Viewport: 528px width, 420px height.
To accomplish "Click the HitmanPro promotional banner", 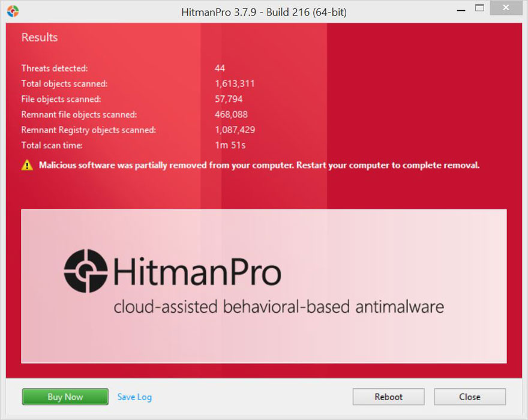I will point(263,286).
